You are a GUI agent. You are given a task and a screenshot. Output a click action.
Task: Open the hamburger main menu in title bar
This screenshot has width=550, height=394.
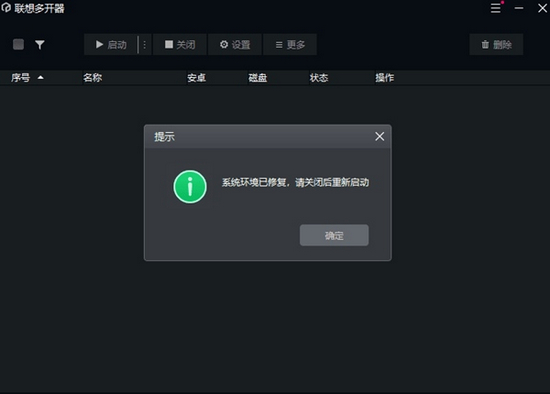click(496, 8)
